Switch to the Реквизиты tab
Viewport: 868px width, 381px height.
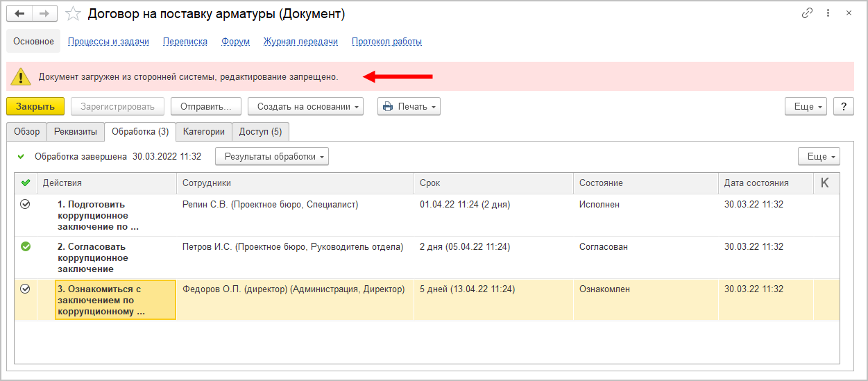coord(76,131)
